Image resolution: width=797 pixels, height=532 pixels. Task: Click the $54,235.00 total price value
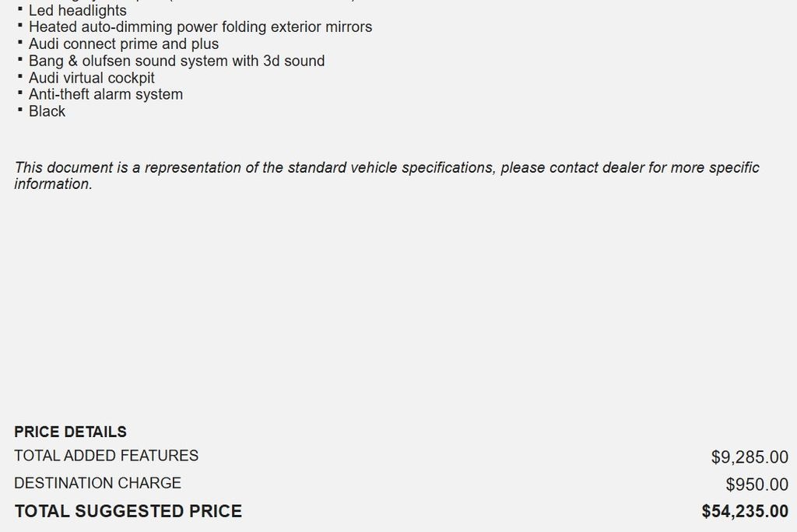pyautogui.click(x=744, y=511)
